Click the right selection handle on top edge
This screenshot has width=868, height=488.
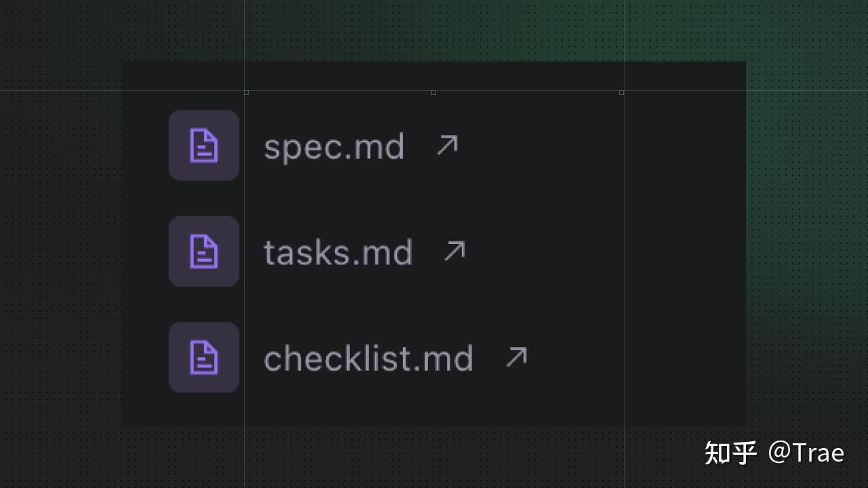point(621,92)
